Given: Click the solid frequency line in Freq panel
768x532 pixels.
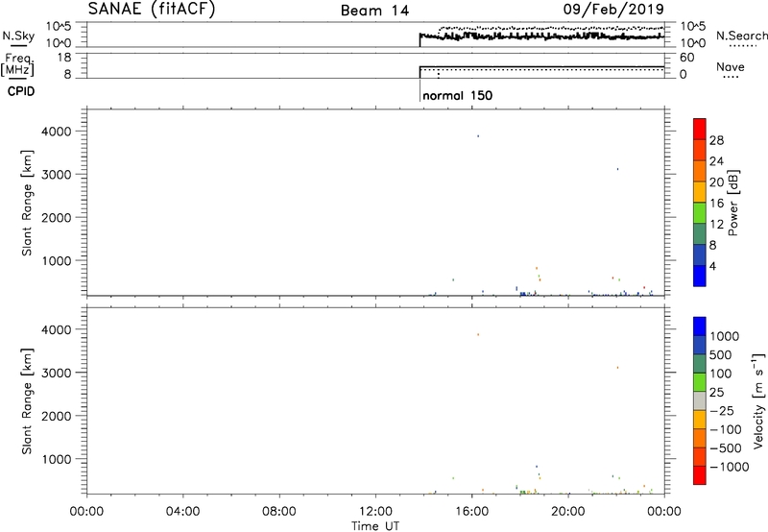Looking at the screenshot, I should coord(542,66).
